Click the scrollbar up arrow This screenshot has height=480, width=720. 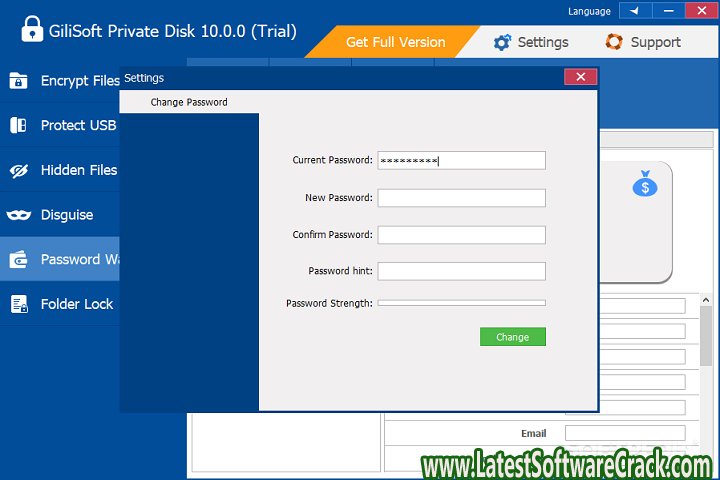pyautogui.click(x=706, y=300)
